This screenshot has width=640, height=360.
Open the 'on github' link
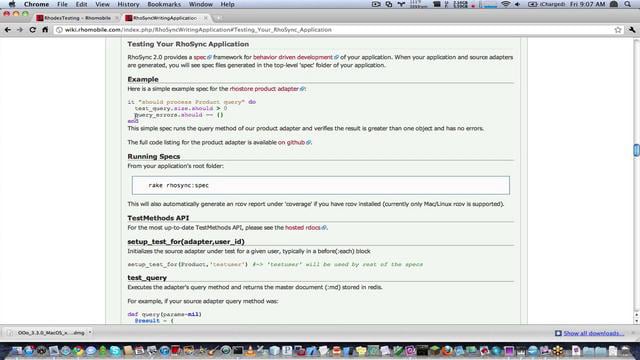(291, 142)
